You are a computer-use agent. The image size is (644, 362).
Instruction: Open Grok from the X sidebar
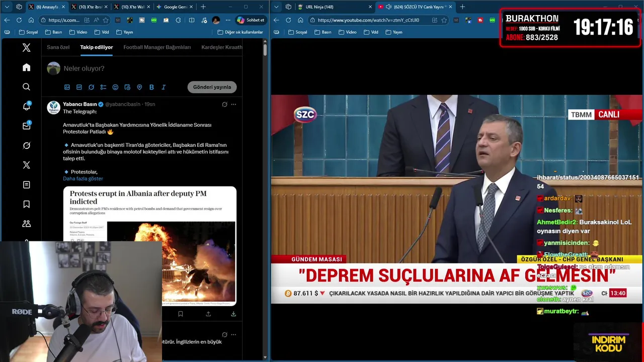pos(26,145)
